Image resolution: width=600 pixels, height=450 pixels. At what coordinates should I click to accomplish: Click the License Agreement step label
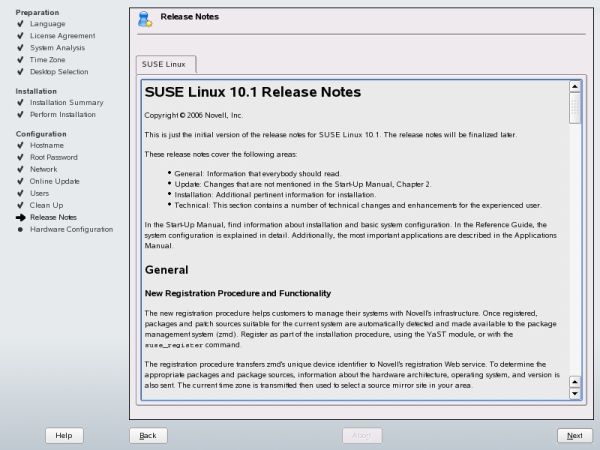pos(62,36)
